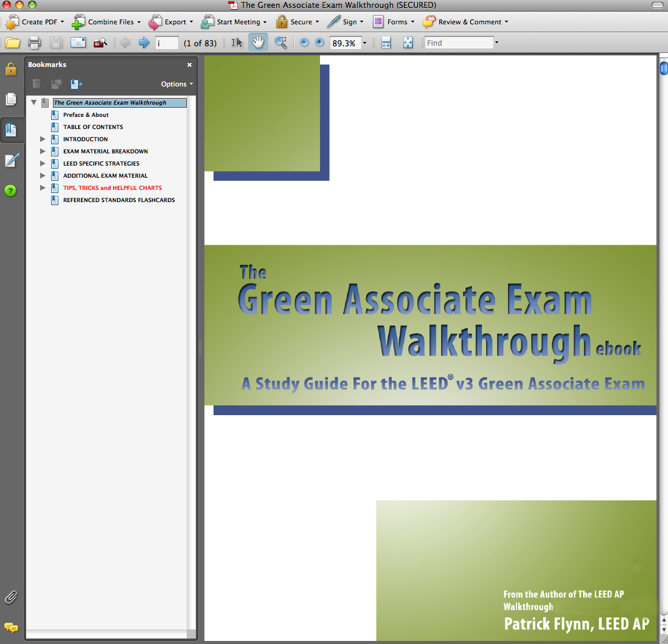The height and width of the screenshot is (644, 668).
Task: Open the Create PDF dropdown
Action: click(x=35, y=22)
